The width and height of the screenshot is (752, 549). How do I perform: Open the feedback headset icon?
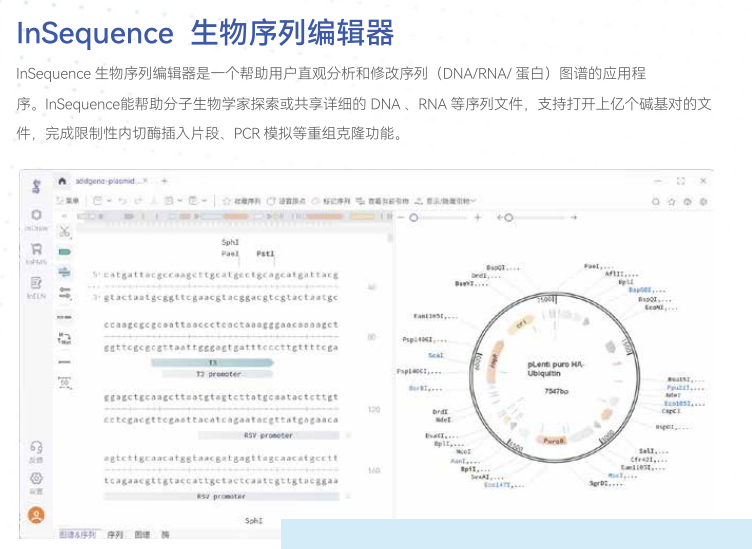(x=36, y=449)
